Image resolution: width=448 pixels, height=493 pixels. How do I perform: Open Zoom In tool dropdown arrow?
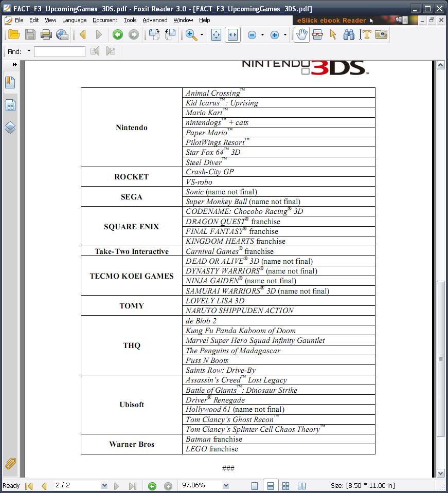point(202,34)
